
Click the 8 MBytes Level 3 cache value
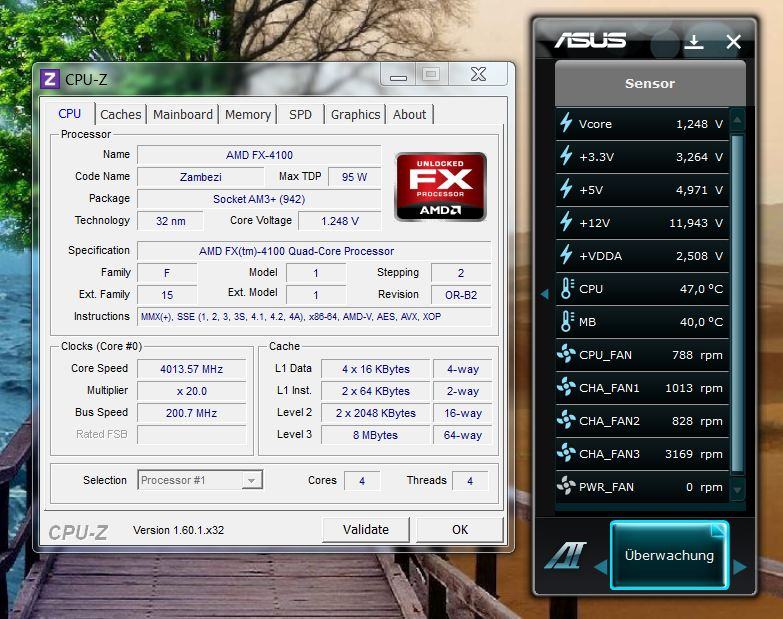pyautogui.click(x=376, y=435)
